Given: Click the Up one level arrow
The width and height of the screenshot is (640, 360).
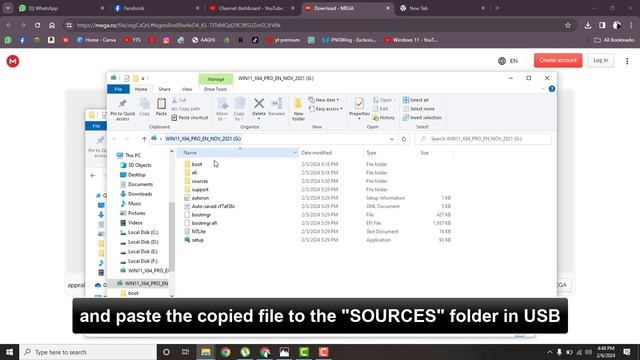Looking at the screenshot, I should [144, 139].
